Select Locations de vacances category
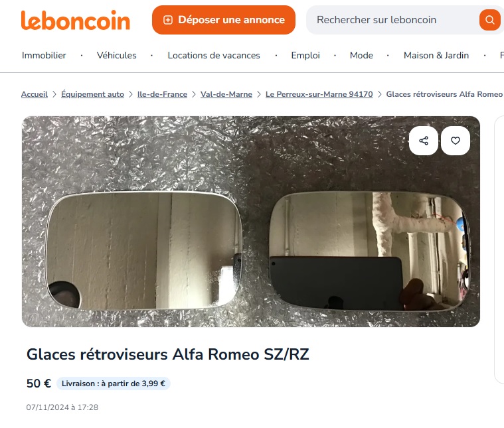Image resolution: width=504 pixels, height=428 pixels. [x=214, y=55]
